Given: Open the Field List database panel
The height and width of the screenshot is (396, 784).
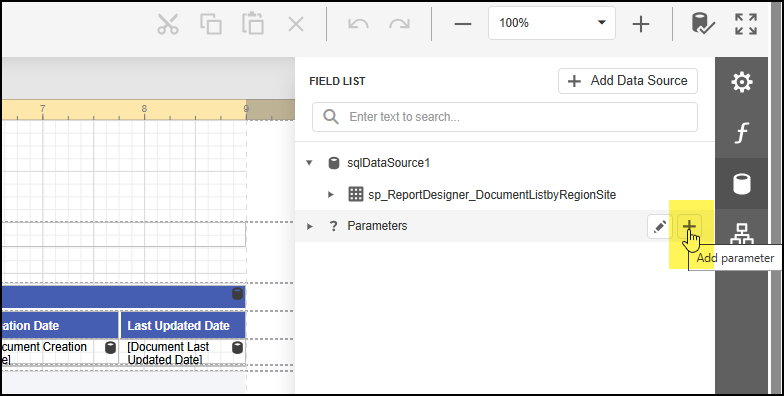Looking at the screenshot, I should point(742,184).
